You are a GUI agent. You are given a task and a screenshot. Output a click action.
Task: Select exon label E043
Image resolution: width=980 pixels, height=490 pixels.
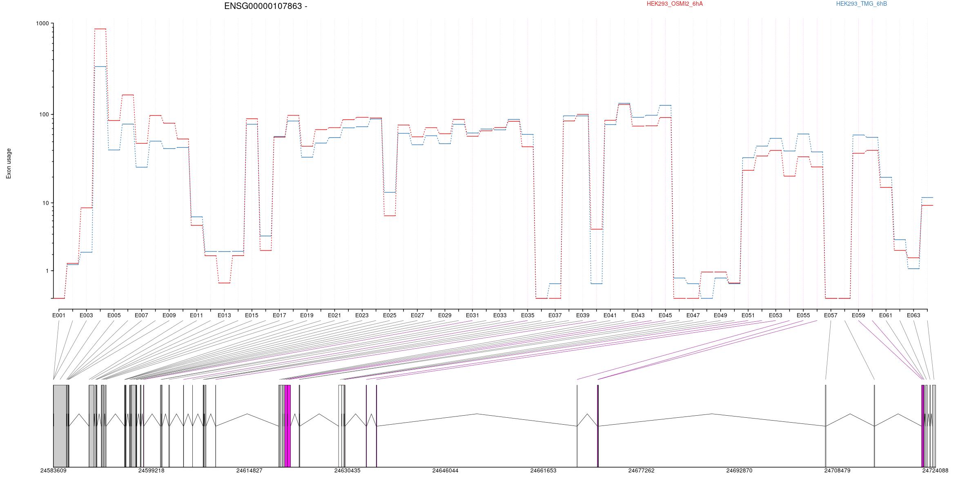(638, 315)
